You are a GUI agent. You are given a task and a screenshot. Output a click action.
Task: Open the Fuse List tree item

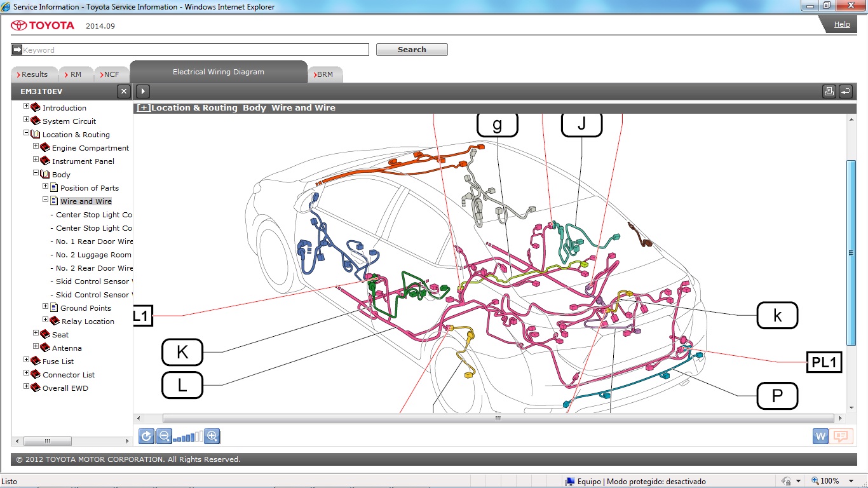click(x=58, y=362)
